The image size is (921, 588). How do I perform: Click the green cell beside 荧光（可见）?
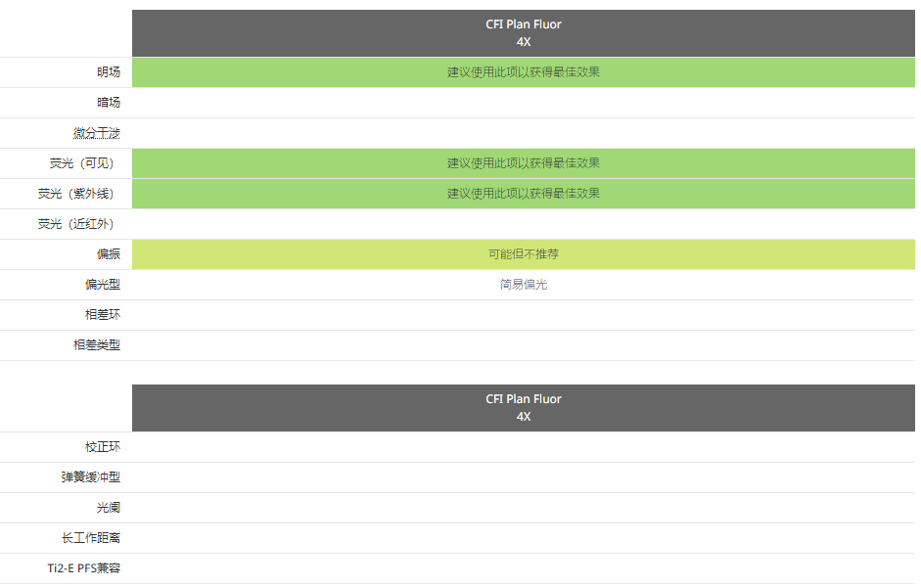[x=524, y=163]
